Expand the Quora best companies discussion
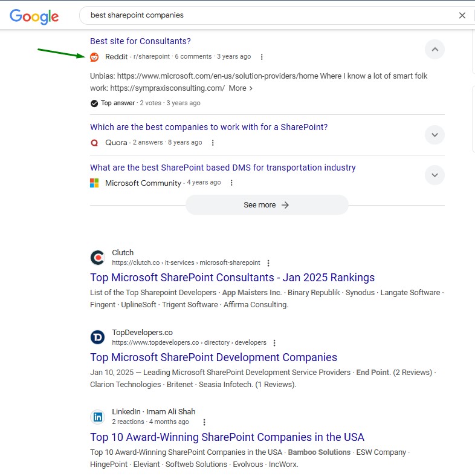The width and height of the screenshot is (475, 476). 435,135
